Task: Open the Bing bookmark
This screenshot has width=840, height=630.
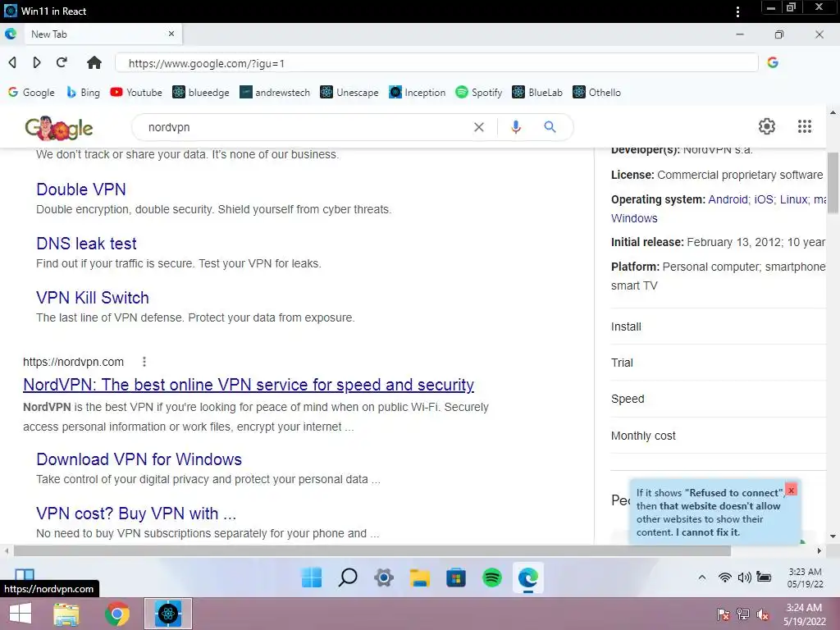Action: pos(83,92)
